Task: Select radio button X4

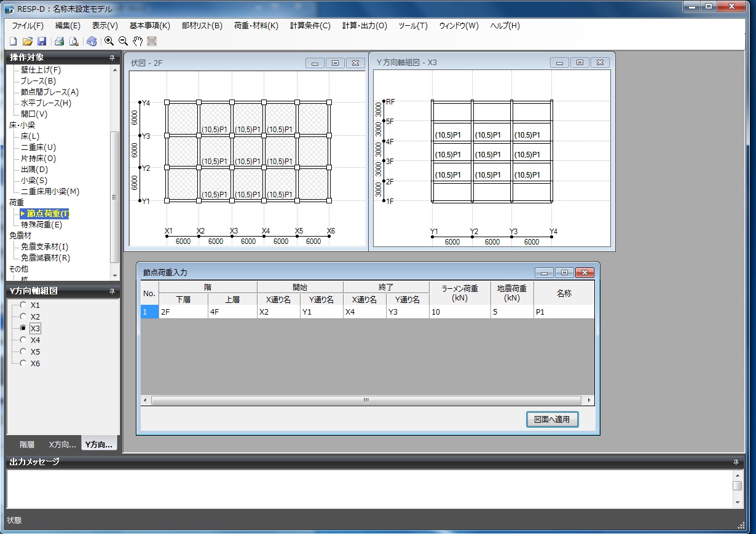Action: (x=23, y=340)
